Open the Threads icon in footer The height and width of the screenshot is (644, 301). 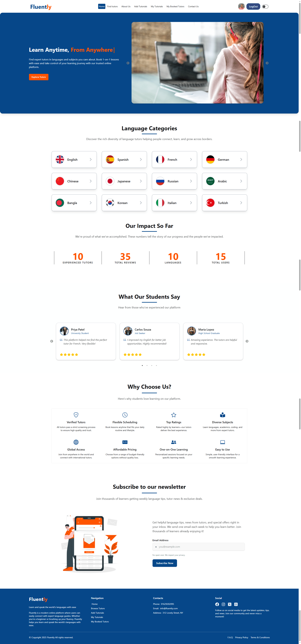pyautogui.click(x=236, y=604)
